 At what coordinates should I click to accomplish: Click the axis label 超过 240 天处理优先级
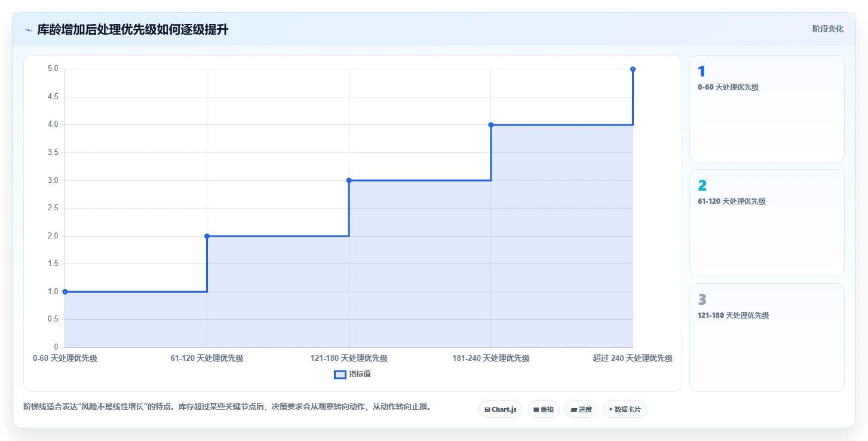(633, 359)
